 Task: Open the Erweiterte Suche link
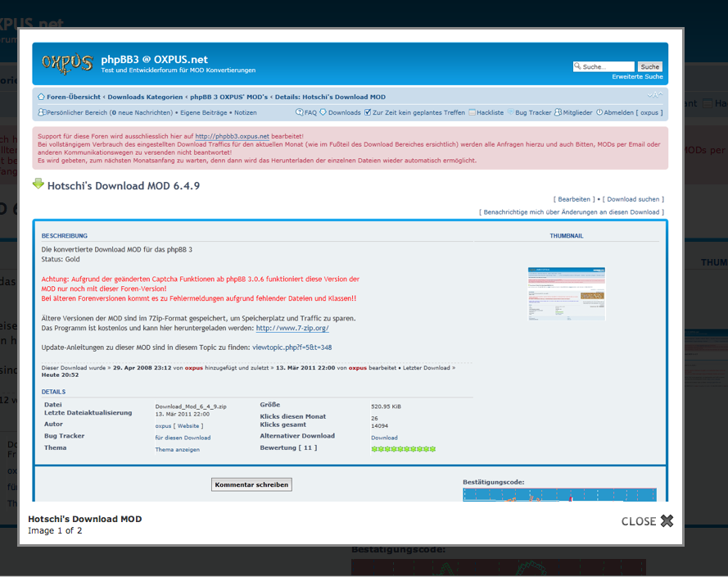pyautogui.click(x=637, y=77)
